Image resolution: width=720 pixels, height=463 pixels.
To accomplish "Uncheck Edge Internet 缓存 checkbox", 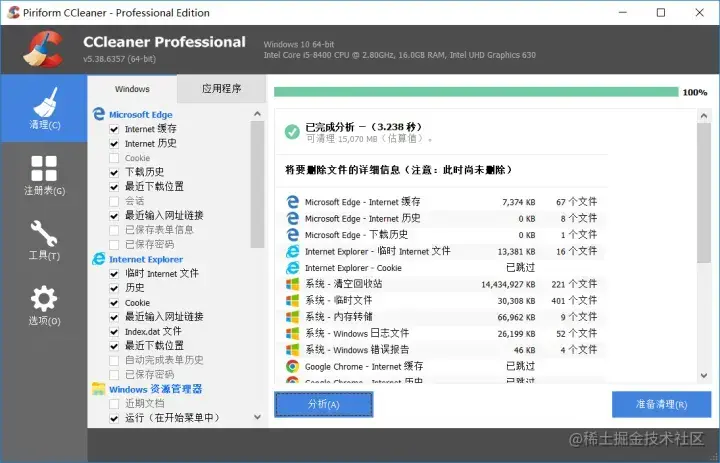I will 114,129.
